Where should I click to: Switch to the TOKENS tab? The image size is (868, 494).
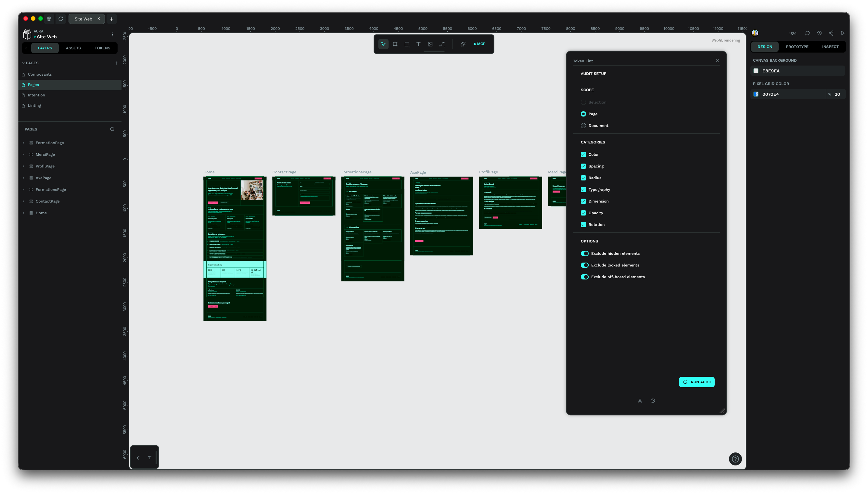[102, 48]
